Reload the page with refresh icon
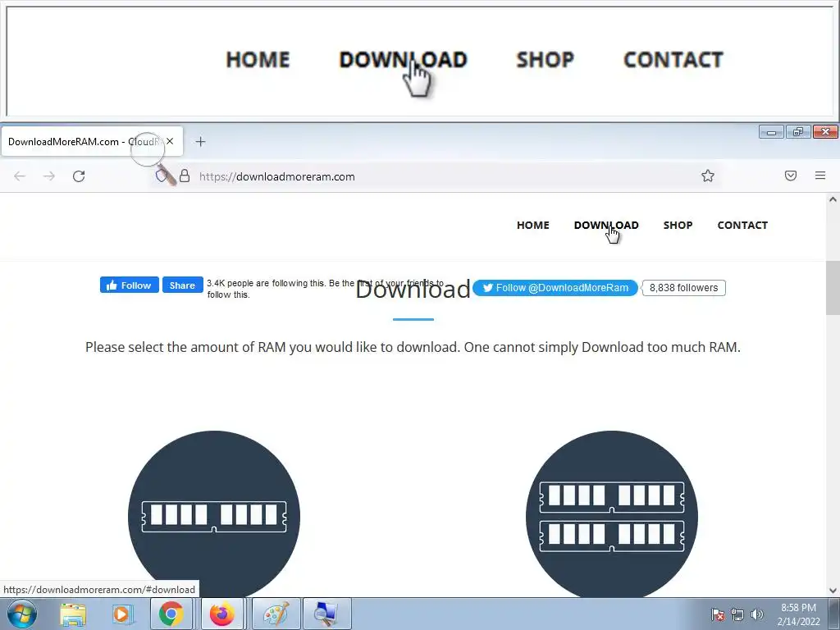 79,176
